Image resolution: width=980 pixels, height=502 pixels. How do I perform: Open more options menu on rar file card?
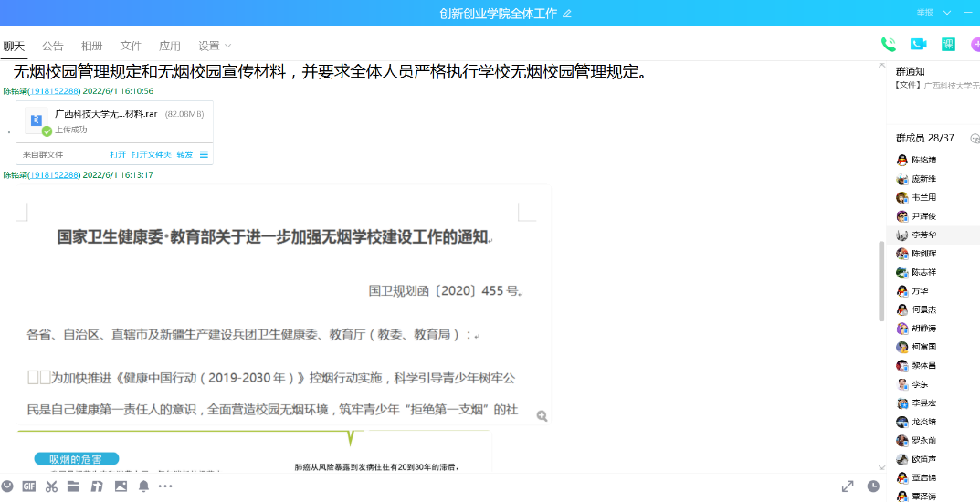click(205, 155)
